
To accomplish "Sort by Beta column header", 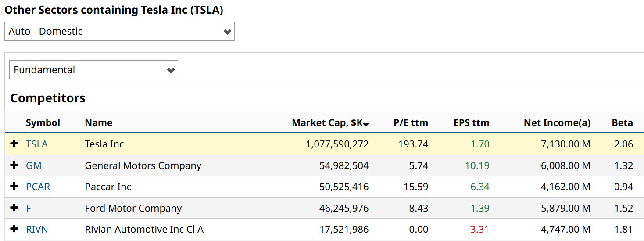I will pyautogui.click(x=623, y=123).
